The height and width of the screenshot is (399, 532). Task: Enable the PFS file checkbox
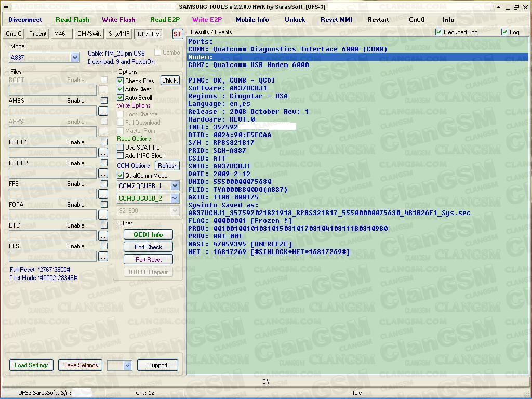pos(104,246)
